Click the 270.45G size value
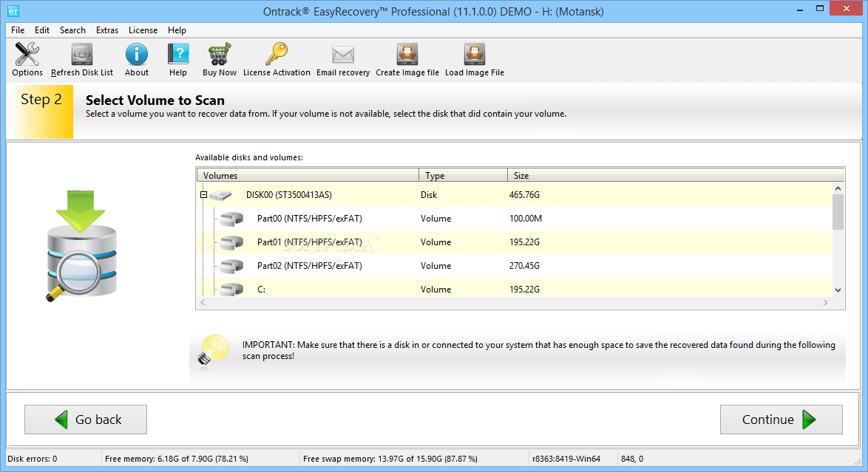Screen dimensions: 868x472 click(x=524, y=266)
